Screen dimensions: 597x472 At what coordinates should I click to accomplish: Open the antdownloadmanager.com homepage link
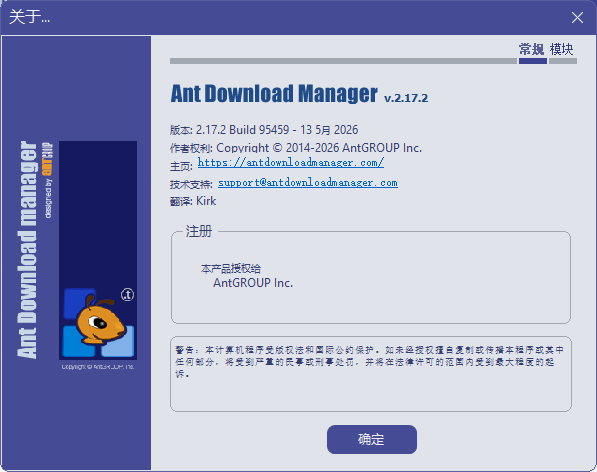[x=291, y=163]
